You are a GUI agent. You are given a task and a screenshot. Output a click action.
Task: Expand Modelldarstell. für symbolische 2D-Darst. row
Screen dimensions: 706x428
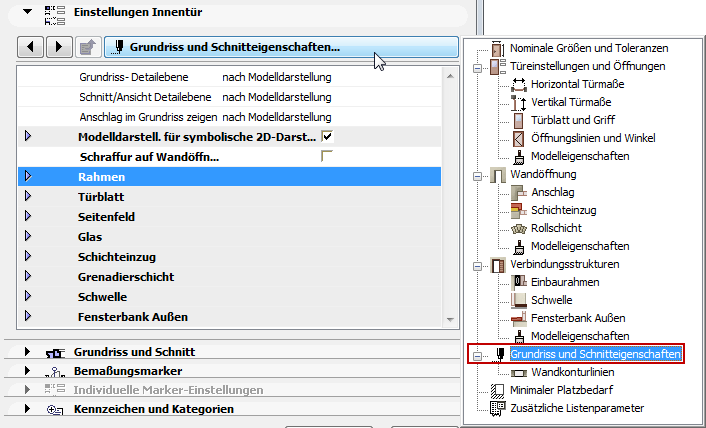pos(28,136)
